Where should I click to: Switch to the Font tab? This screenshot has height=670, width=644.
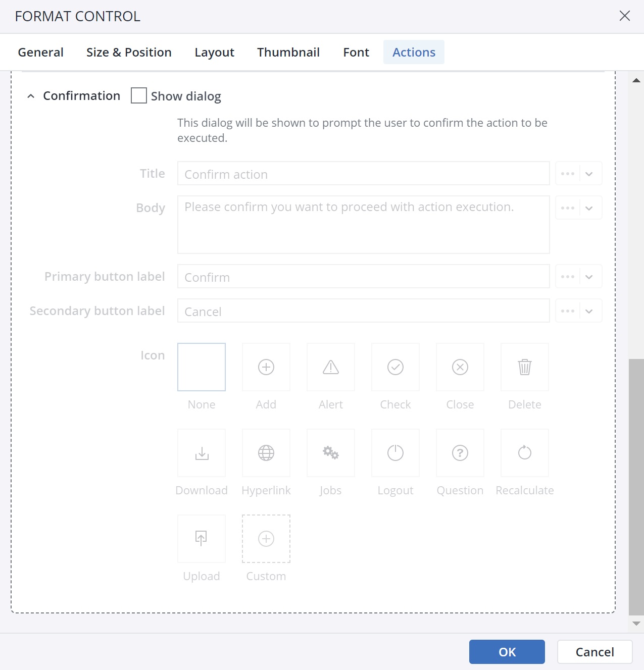(x=356, y=52)
